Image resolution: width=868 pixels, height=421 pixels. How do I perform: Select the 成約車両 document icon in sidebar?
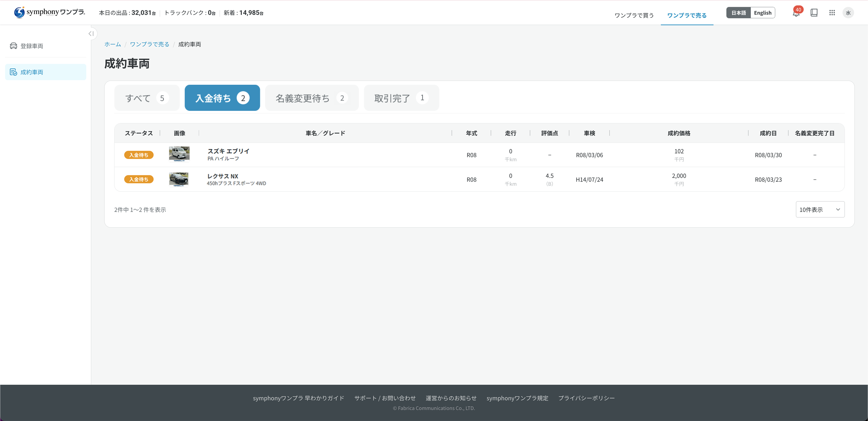[x=13, y=72]
